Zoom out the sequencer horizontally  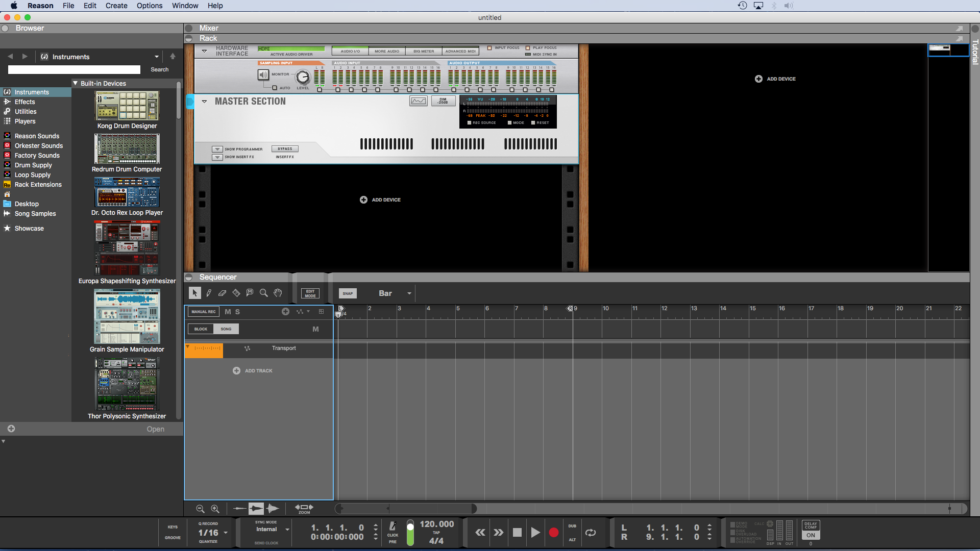[200, 509]
